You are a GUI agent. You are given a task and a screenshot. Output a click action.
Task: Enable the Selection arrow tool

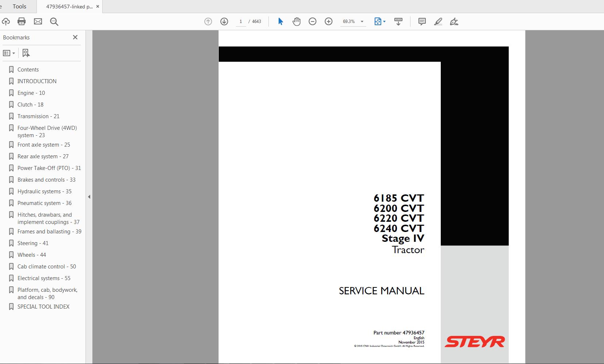280,22
